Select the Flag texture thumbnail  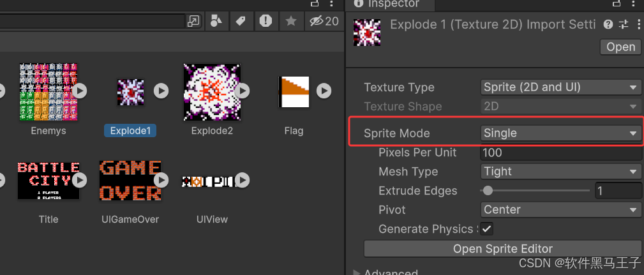(x=294, y=92)
